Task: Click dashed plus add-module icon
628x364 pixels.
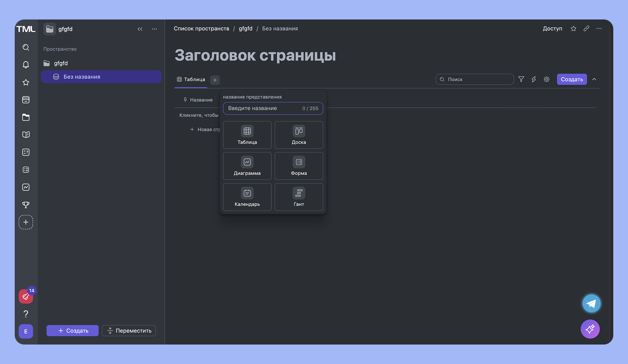Action: click(x=26, y=222)
